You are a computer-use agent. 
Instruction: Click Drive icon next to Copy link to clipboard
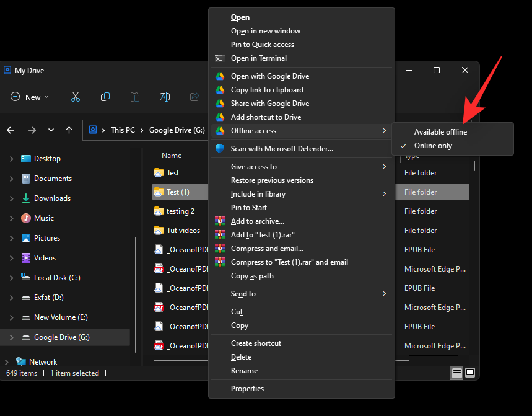click(220, 90)
